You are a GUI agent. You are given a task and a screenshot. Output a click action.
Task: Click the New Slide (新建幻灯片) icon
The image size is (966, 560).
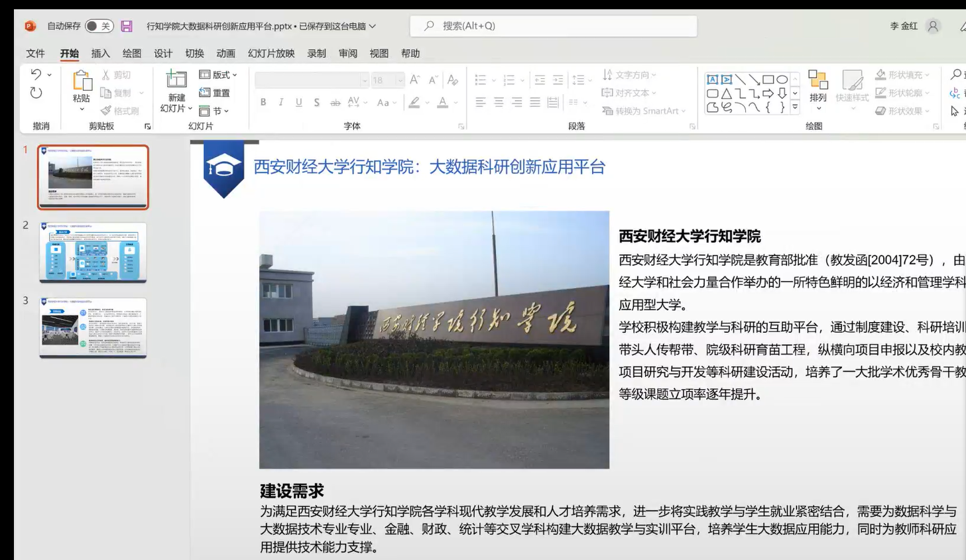[x=176, y=80]
